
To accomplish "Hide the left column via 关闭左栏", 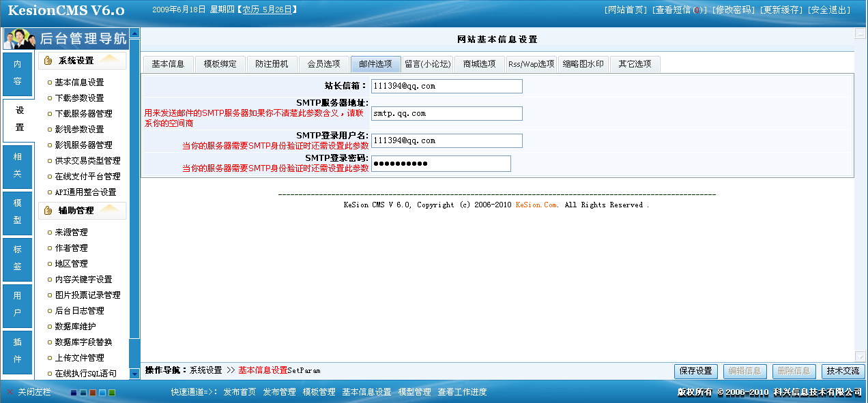I will coord(29,393).
